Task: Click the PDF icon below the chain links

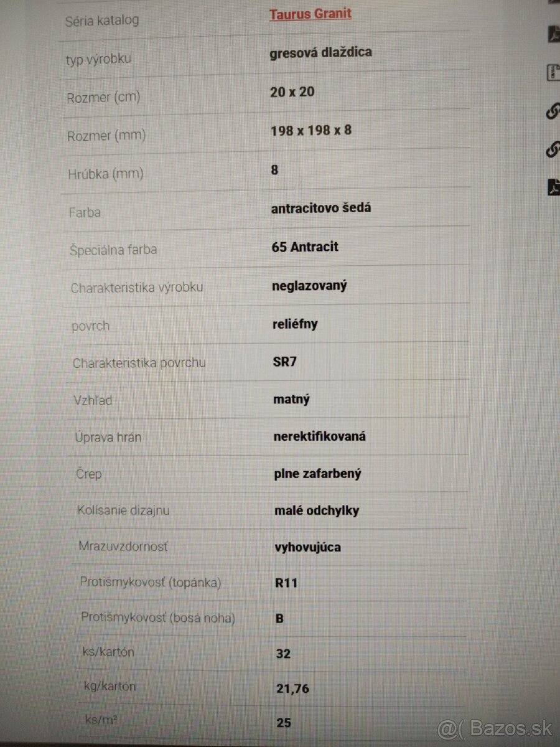Action: [553, 187]
